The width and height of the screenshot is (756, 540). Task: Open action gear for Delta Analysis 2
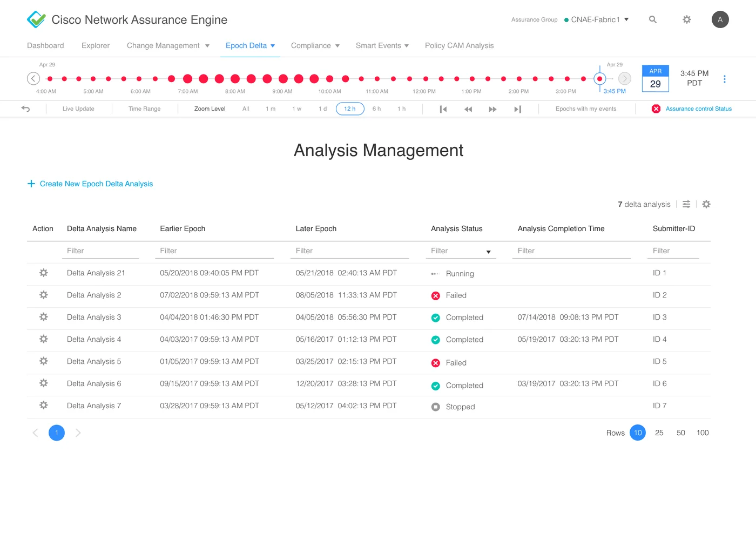point(44,295)
